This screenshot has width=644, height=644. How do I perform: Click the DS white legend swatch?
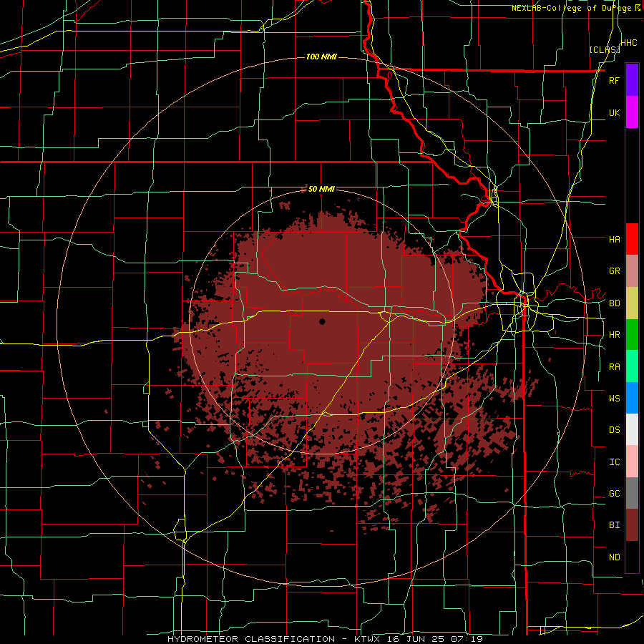[632, 429]
